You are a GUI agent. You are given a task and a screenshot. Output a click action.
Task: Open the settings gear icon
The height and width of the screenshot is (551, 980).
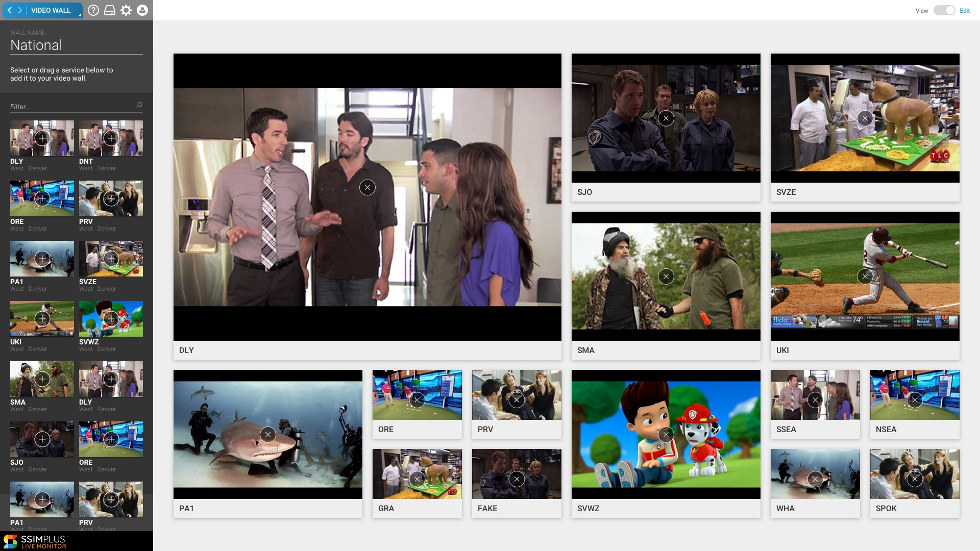pos(126,10)
